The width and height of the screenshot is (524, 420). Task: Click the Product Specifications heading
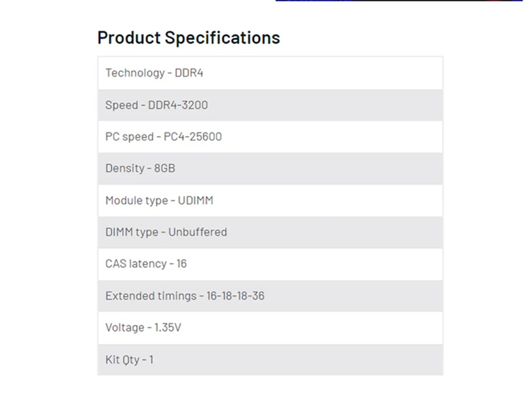[189, 37]
